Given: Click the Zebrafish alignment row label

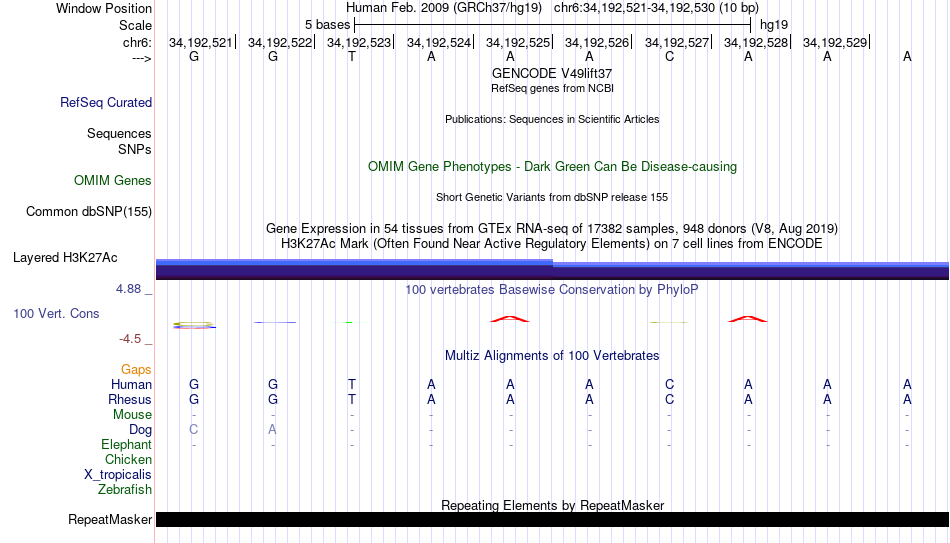Looking at the screenshot, I should coord(125,490).
